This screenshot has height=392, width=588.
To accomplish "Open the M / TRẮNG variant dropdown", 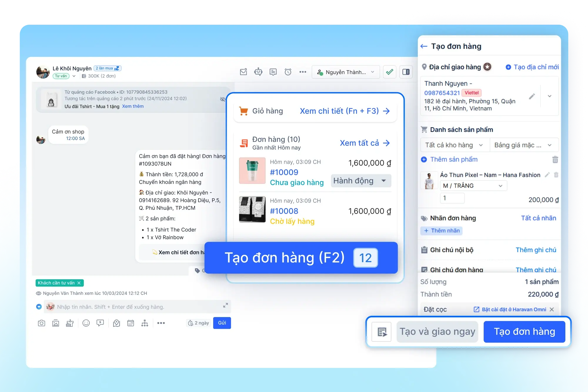I will point(473,186).
